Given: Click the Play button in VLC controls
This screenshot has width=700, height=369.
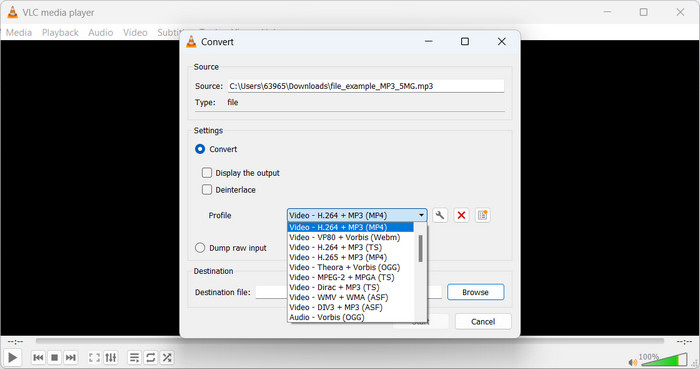Looking at the screenshot, I should (12, 357).
